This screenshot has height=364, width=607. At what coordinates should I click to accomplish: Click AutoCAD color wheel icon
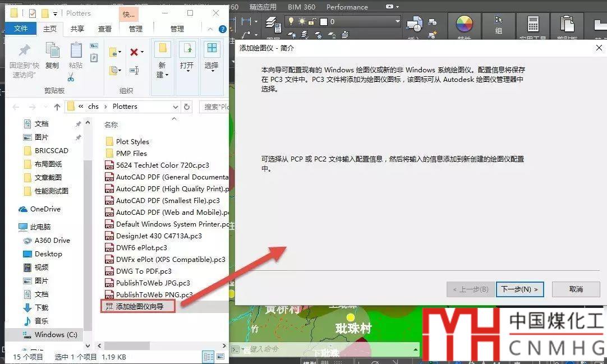coord(464,24)
